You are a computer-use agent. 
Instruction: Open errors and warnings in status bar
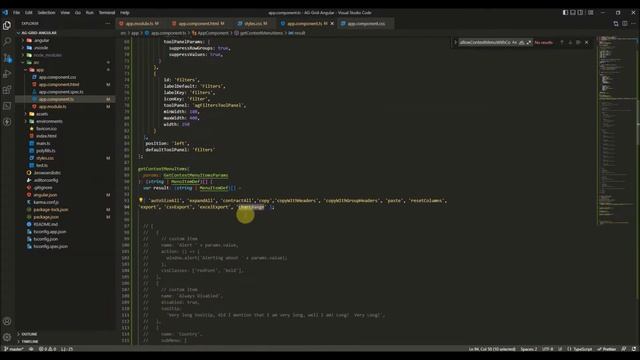[47, 349]
